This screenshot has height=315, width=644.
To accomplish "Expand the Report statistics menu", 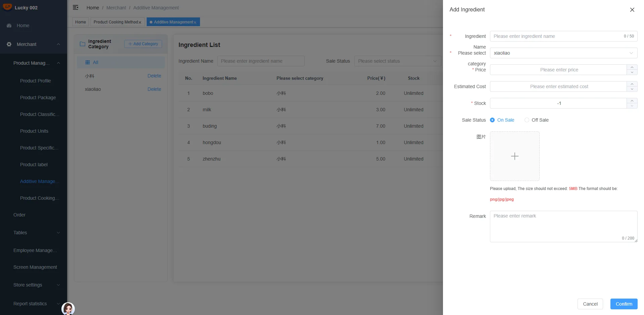I will [x=34, y=304].
